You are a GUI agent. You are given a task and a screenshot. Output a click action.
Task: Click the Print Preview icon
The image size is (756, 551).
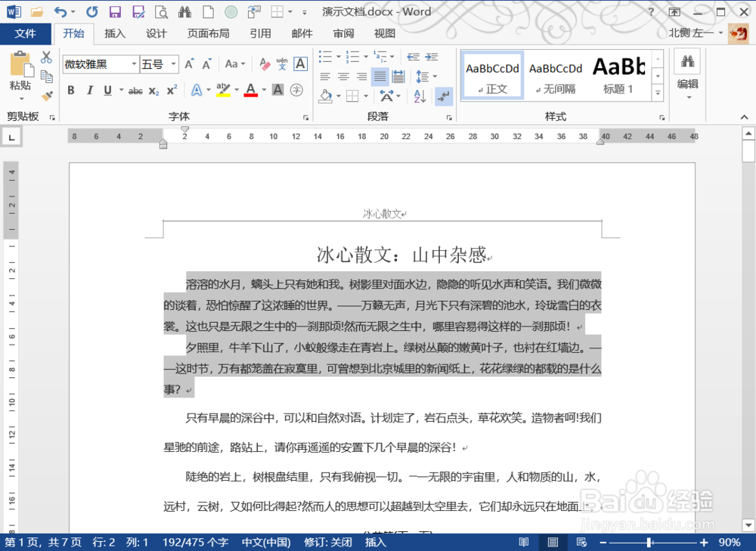pos(161,11)
